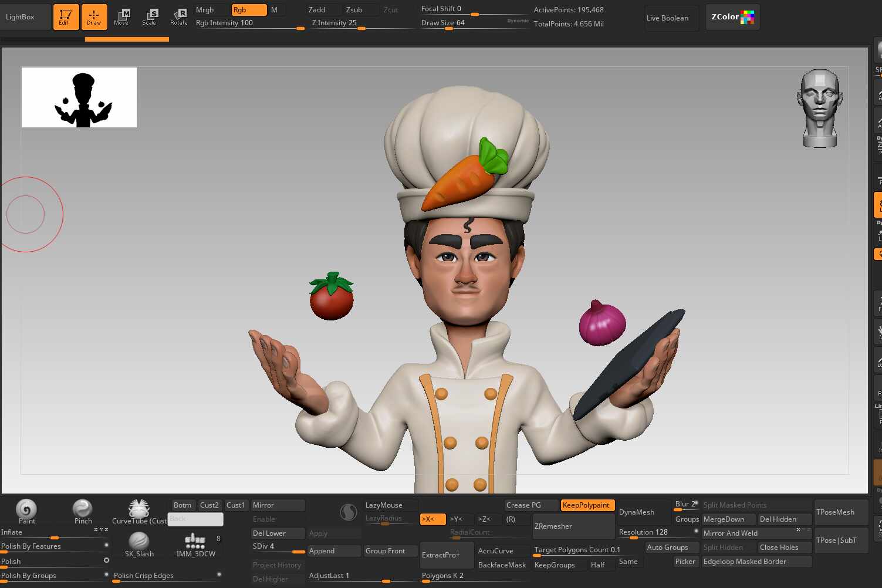Pick the Paint brush icon

pyautogui.click(x=26, y=510)
